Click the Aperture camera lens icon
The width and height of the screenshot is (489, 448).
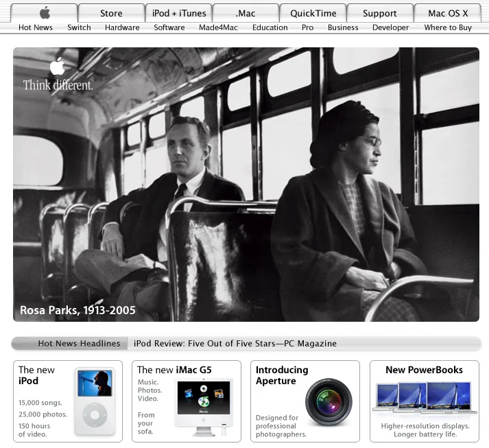(x=329, y=402)
